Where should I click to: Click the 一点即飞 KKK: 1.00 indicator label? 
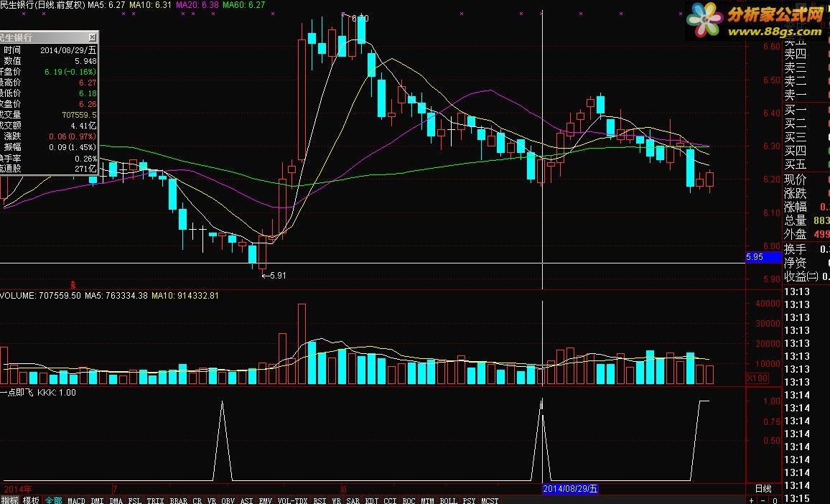click(38, 392)
